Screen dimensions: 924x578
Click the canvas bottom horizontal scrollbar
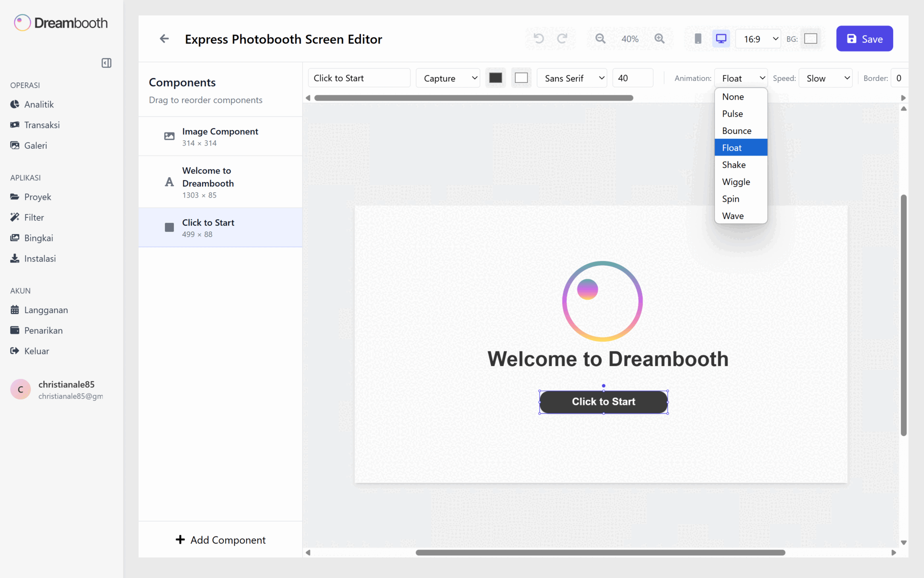point(601,552)
